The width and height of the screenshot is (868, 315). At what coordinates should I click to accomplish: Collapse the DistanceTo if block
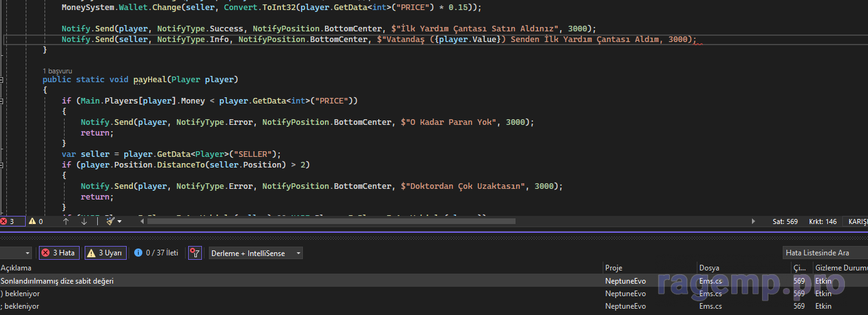point(2,165)
